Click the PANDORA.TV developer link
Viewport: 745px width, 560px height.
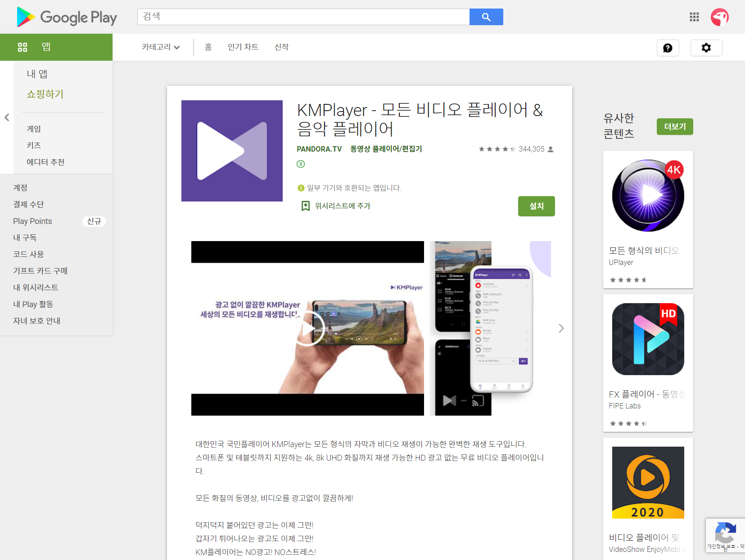coord(319,149)
